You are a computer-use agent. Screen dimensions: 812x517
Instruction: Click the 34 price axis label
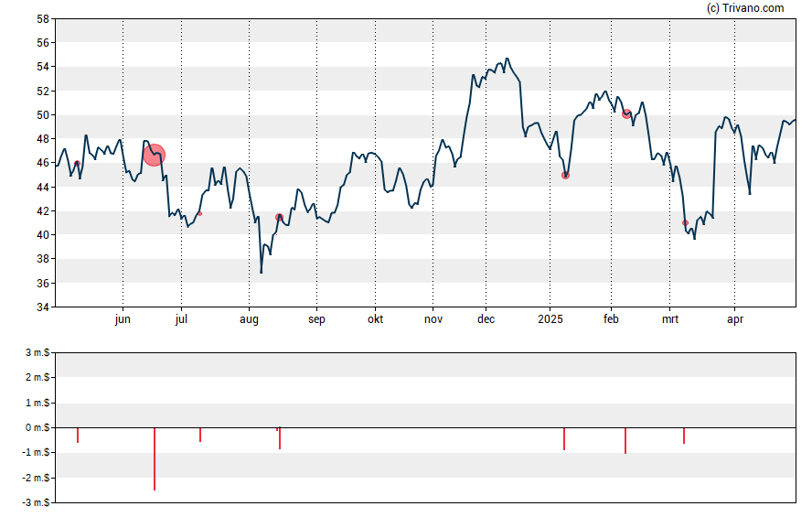coord(43,307)
